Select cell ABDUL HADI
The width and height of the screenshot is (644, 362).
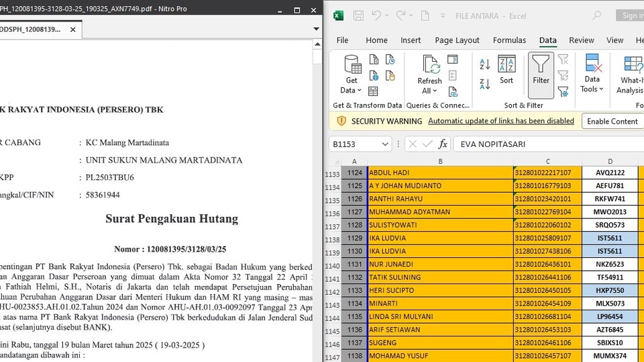click(440, 173)
